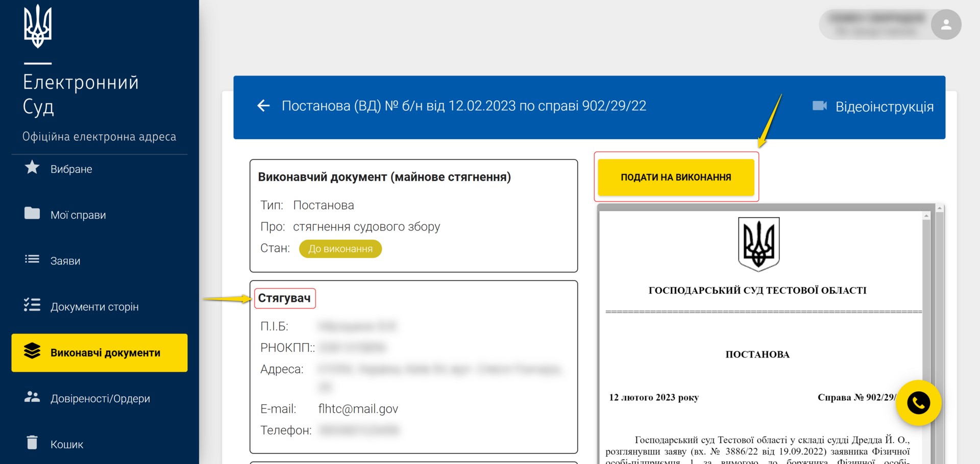Click Офіційна електронна адреса link
This screenshot has width=980, height=464.
[99, 137]
